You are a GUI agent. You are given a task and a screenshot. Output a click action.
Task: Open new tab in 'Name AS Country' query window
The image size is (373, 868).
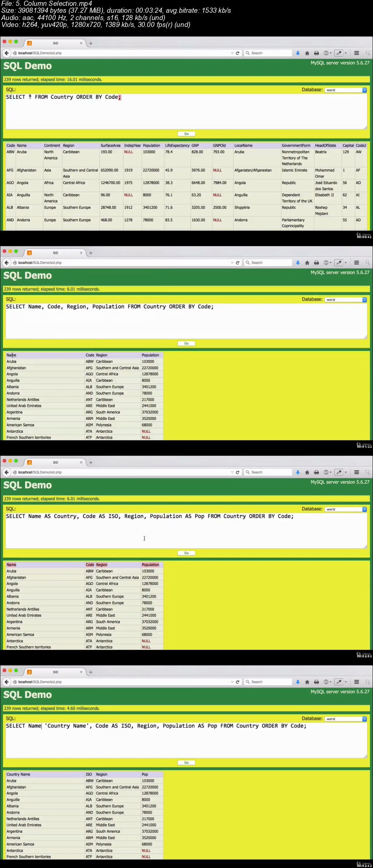pos(91,462)
